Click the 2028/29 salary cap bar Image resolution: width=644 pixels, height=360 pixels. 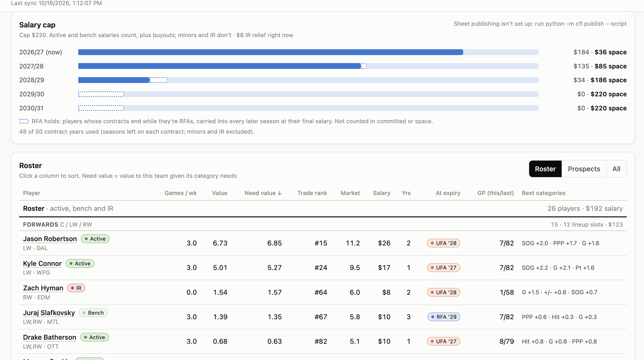[x=308, y=80]
